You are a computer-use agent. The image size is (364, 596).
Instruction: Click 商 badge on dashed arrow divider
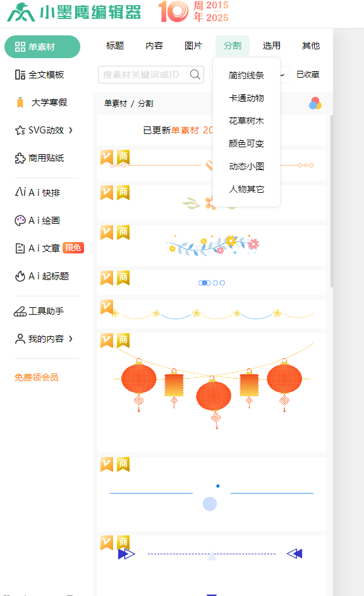[x=123, y=542]
